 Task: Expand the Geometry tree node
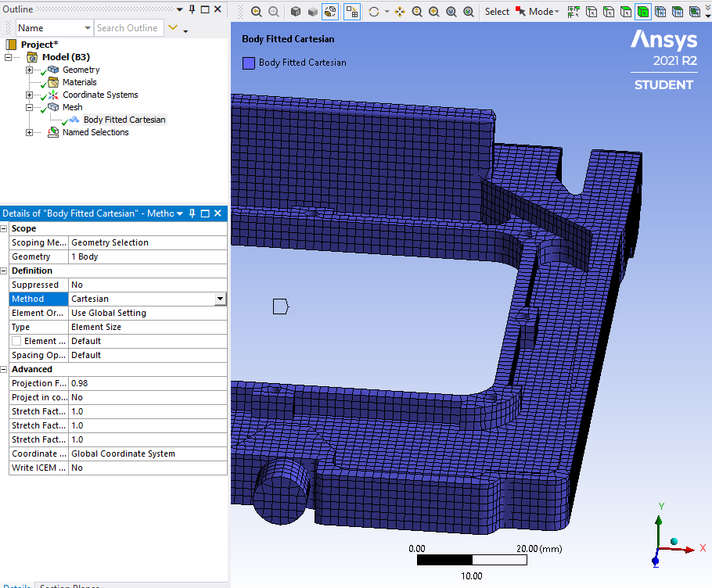[x=30, y=70]
